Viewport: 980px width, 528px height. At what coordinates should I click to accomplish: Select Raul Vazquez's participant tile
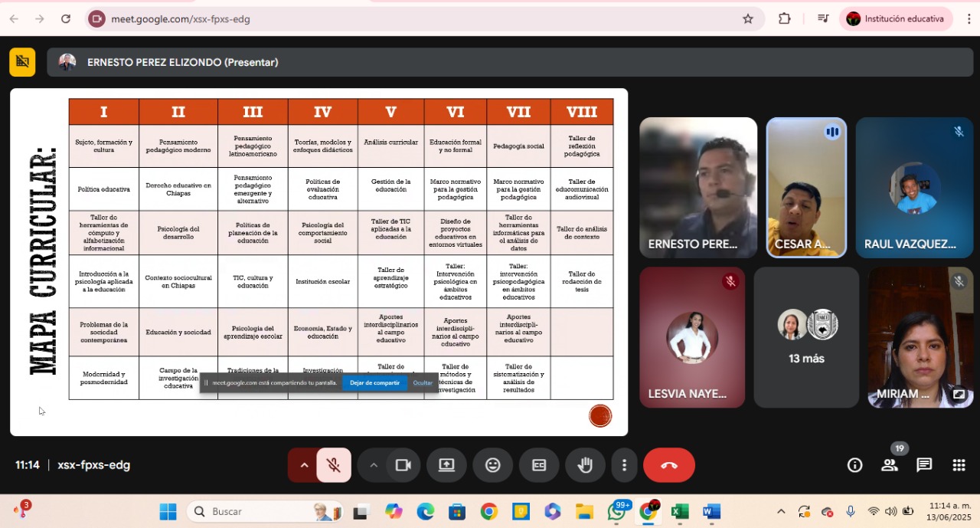(x=914, y=188)
